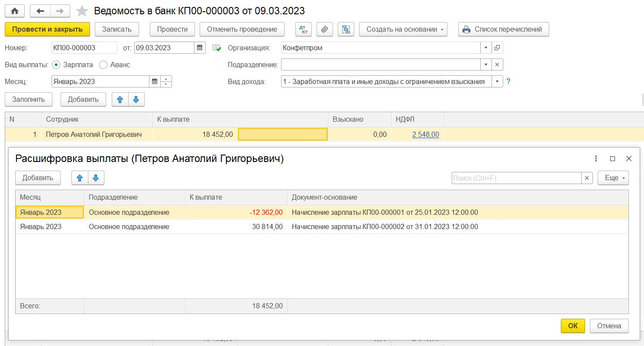Open the Еще menu in dialog

click(x=613, y=178)
